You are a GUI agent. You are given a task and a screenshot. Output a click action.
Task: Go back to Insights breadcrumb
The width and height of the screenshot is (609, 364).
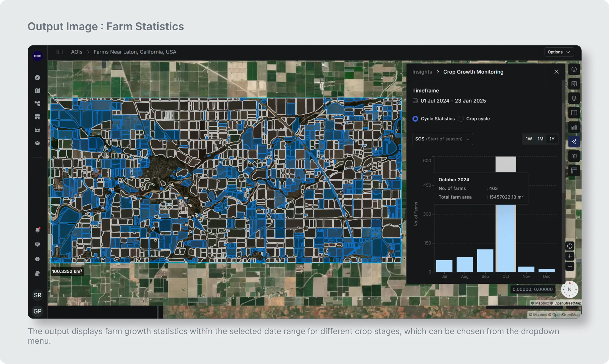click(422, 72)
